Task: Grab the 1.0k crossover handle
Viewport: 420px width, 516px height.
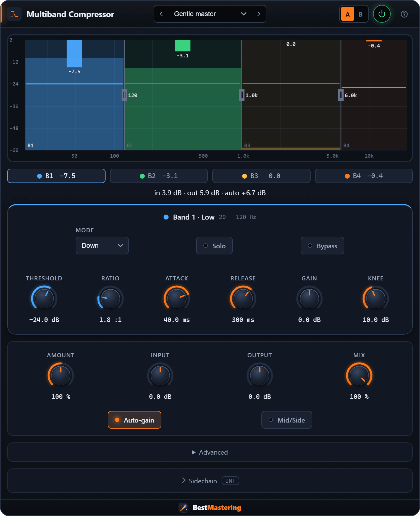Action: point(242,95)
